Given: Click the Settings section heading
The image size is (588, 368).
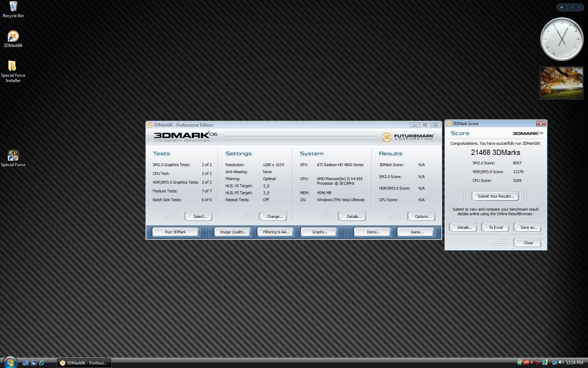Looking at the screenshot, I should 238,154.
